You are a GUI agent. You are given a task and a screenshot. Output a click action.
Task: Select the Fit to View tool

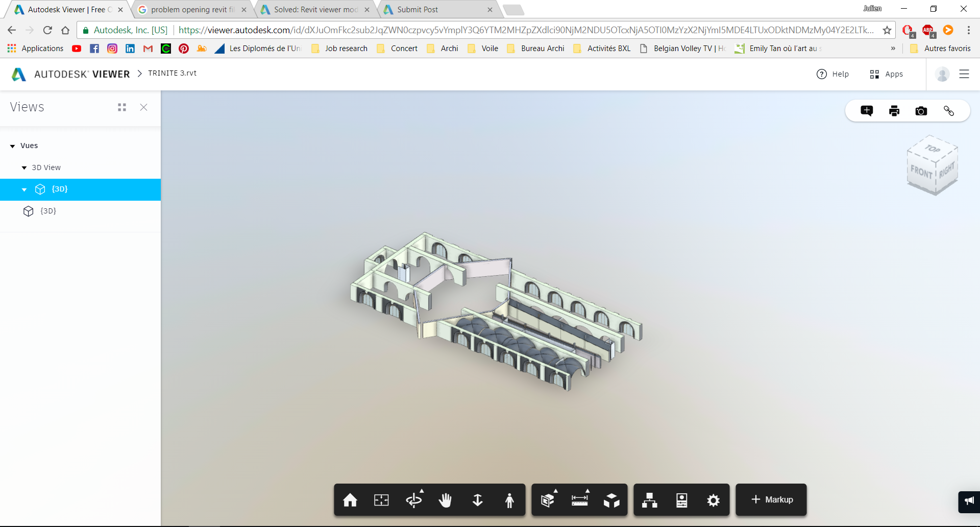tap(381, 500)
